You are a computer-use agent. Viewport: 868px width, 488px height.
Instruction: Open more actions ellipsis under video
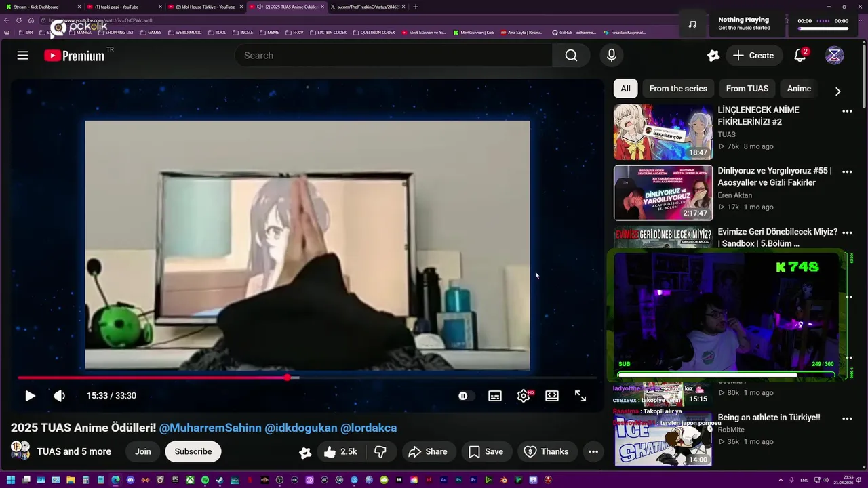[x=593, y=451]
